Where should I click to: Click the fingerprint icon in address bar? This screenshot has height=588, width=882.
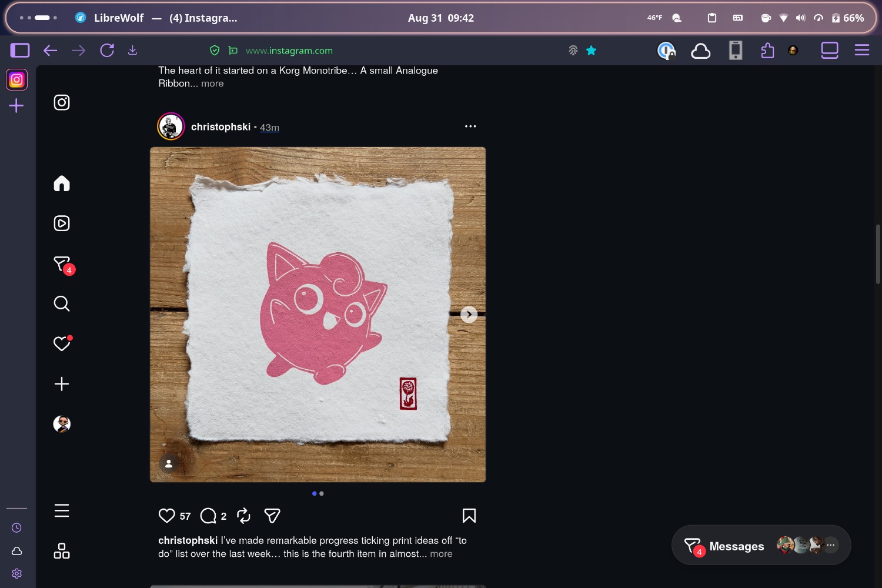click(x=573, y=51)
